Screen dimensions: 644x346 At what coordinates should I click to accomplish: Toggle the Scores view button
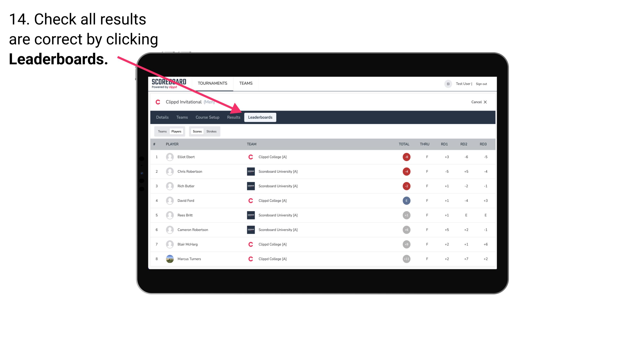point(197,131)
